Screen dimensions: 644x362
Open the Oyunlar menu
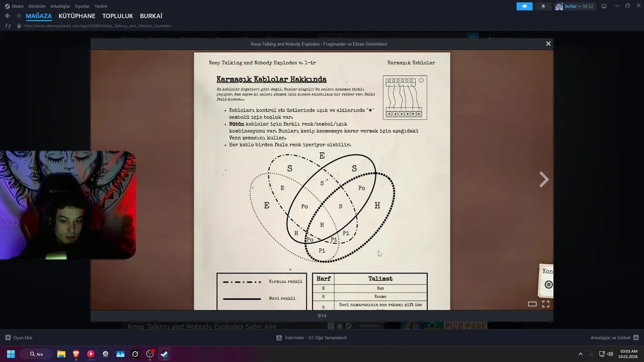(x=82, y=6)
